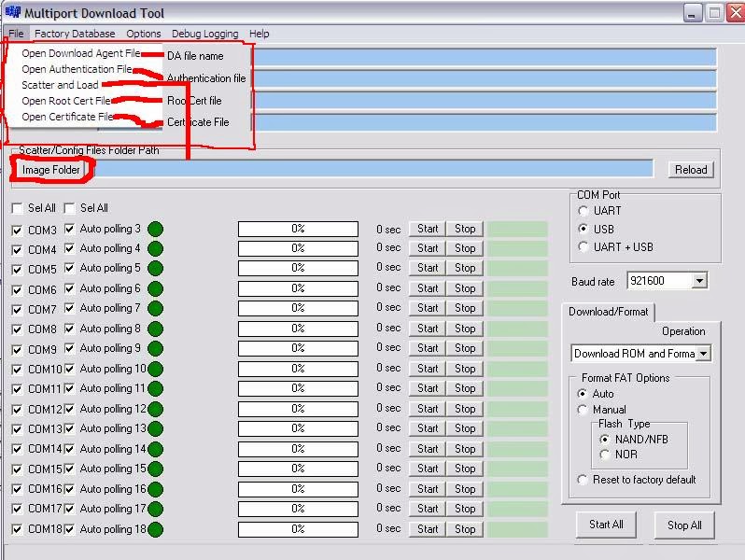745x560 pixels.
Task: Click Start for the COM14 row
Action: [x=428, y=449]
